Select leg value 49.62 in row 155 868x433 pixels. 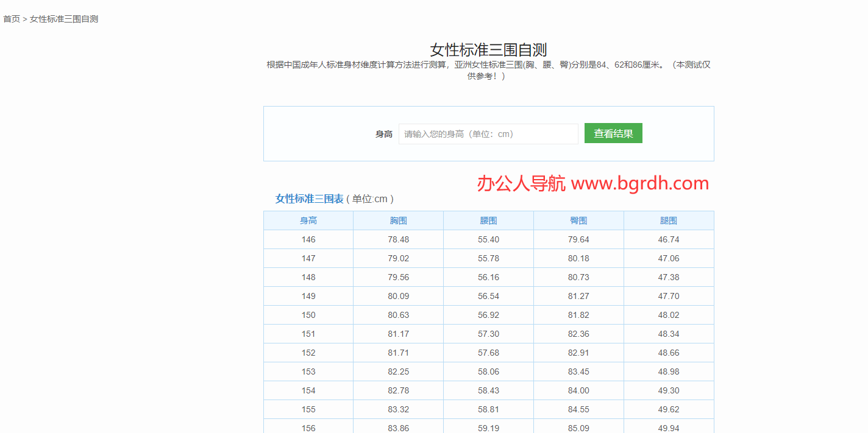(x=668, y=409)
